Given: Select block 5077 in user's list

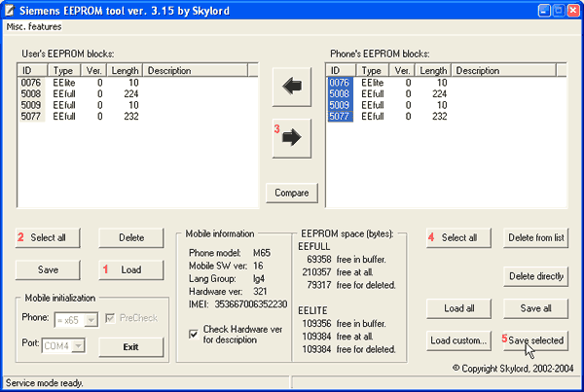Looking at the screenshot, I should 31,116.
